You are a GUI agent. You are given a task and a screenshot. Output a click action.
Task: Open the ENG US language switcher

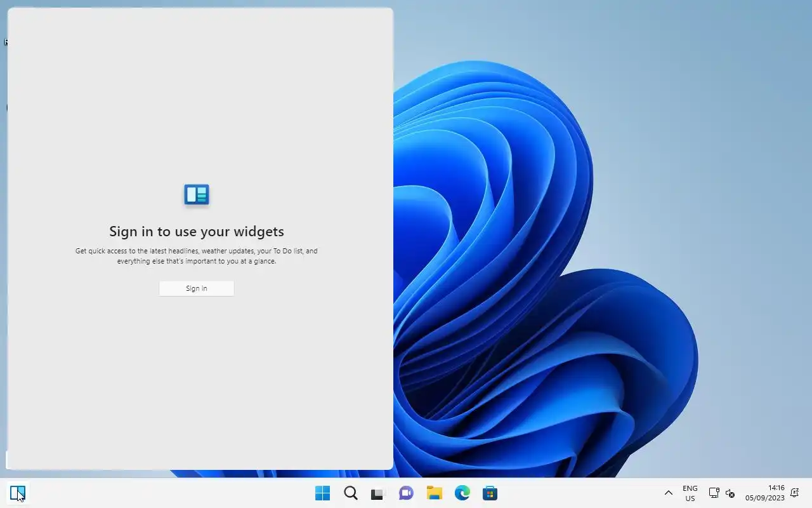point(690,493)
